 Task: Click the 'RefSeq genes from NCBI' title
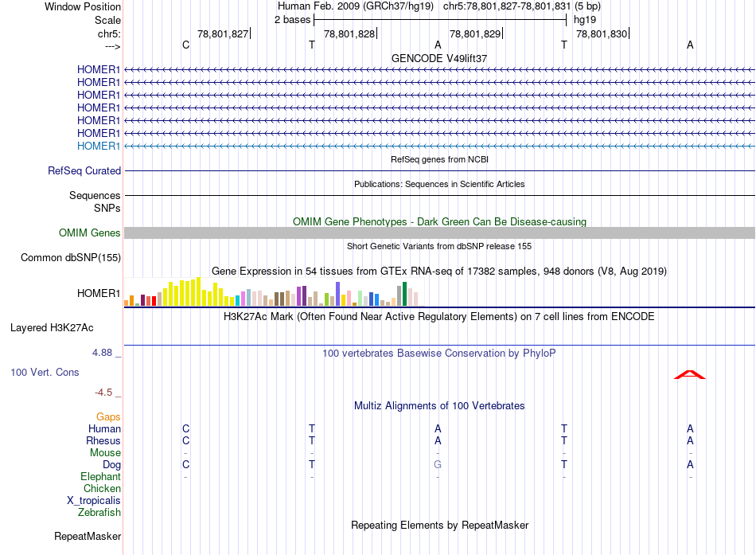pos(439,159)
